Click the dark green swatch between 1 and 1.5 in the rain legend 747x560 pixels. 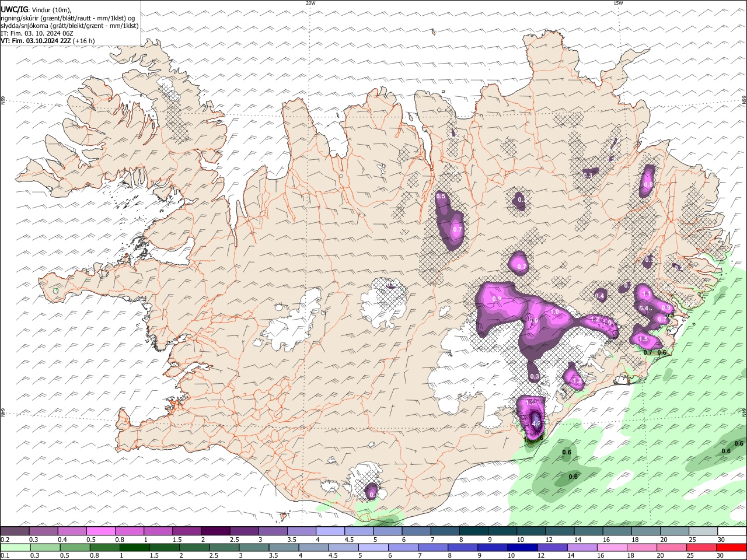(135, 548)
